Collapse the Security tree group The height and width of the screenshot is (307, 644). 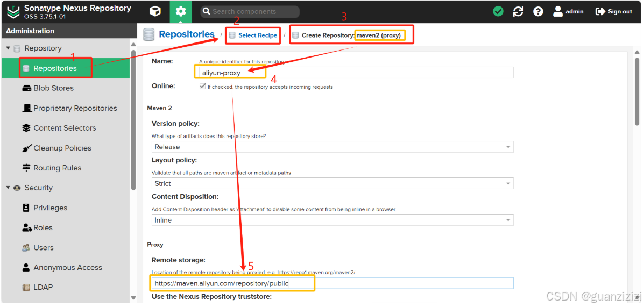(8, 188)
